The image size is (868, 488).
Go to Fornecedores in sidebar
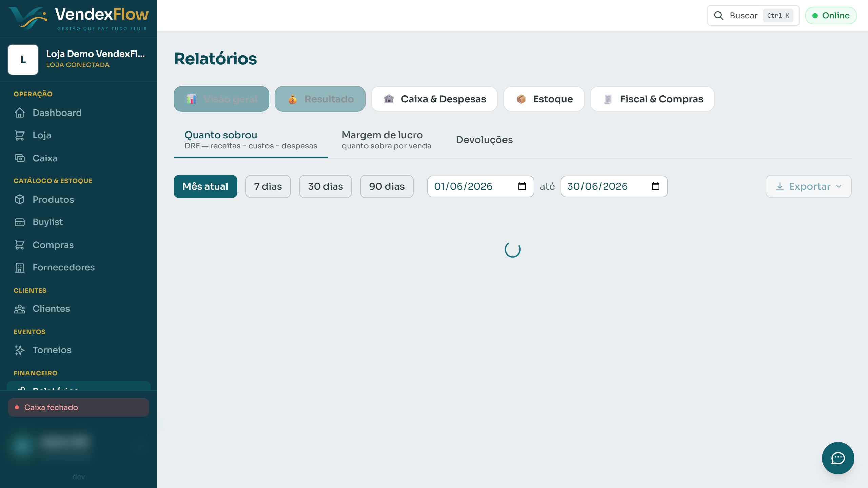[x=79, y=267]
